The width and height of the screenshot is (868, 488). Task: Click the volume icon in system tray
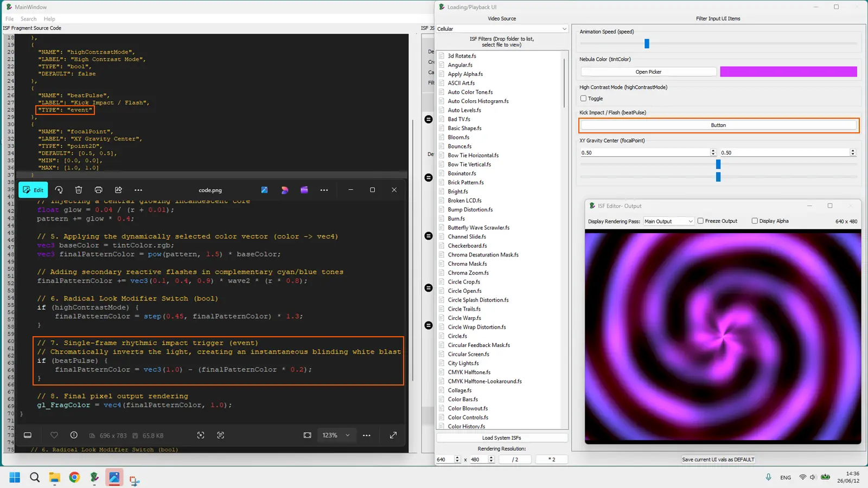(x=813, y=478)
